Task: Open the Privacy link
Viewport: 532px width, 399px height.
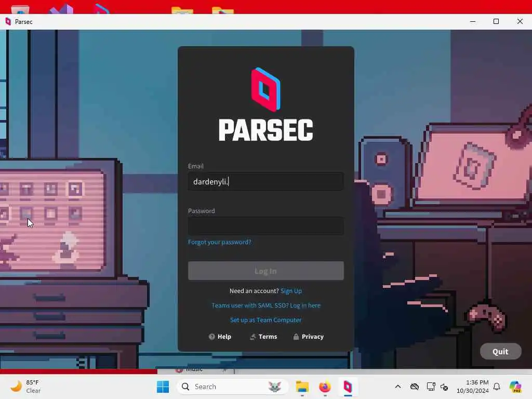Action: 309,337
